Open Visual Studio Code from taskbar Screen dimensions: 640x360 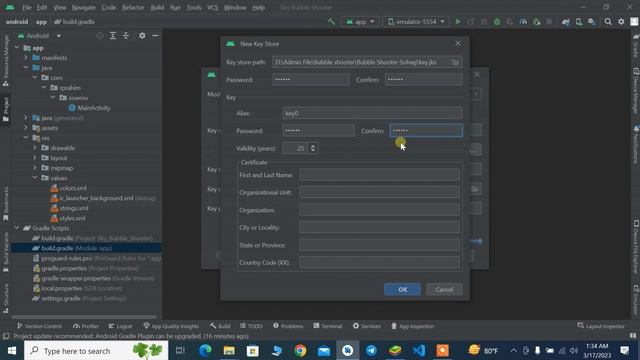point(419,351)
